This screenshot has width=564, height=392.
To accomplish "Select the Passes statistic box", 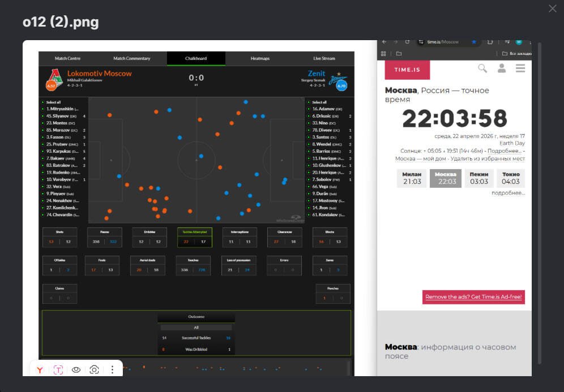I will click(104, 238).
